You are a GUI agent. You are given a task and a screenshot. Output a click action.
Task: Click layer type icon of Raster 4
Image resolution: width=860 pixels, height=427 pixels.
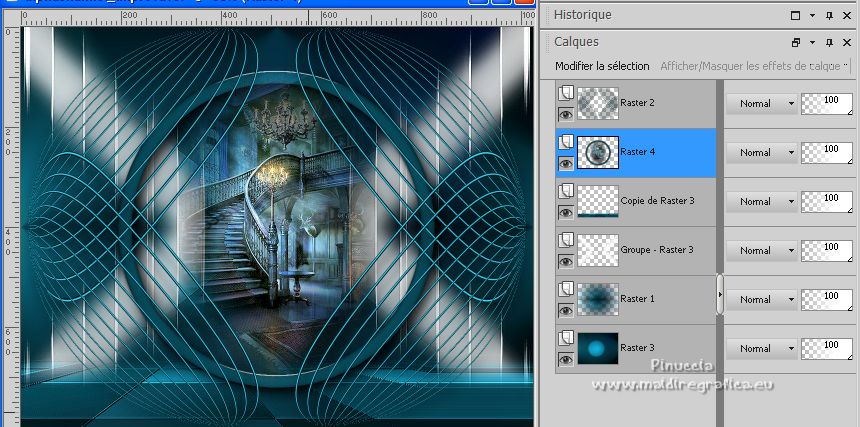566,143
